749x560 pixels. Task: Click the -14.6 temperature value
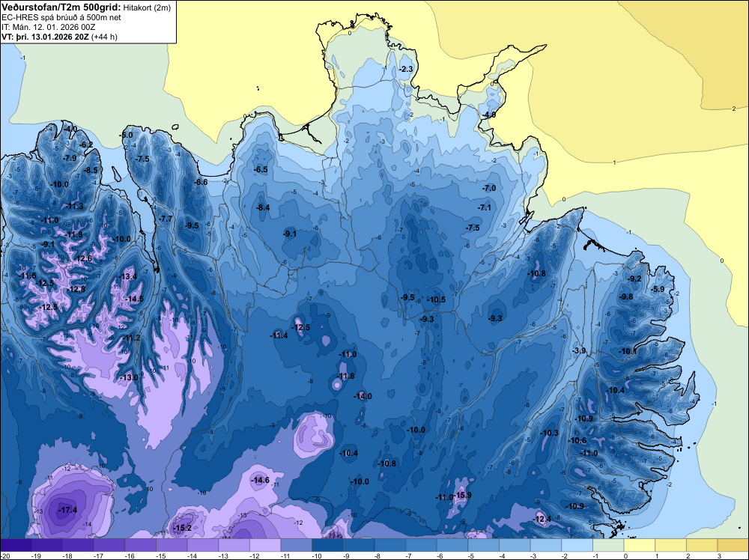[x=261, y=480]
